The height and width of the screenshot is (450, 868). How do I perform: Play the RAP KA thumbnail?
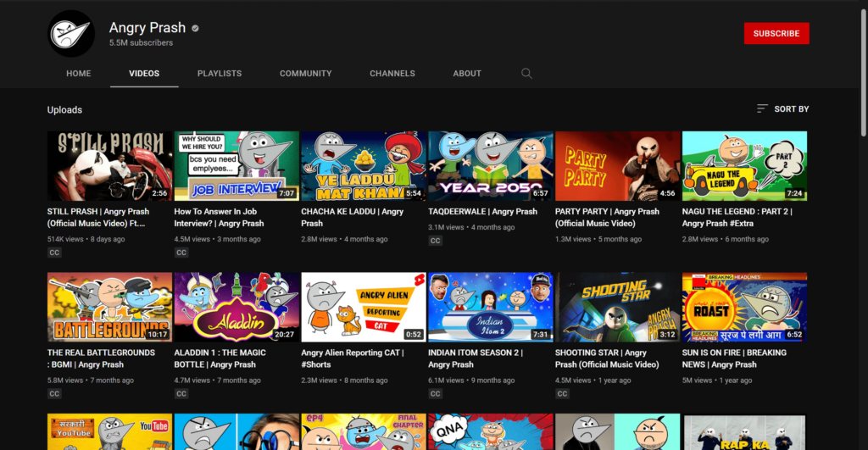[744, 431]
